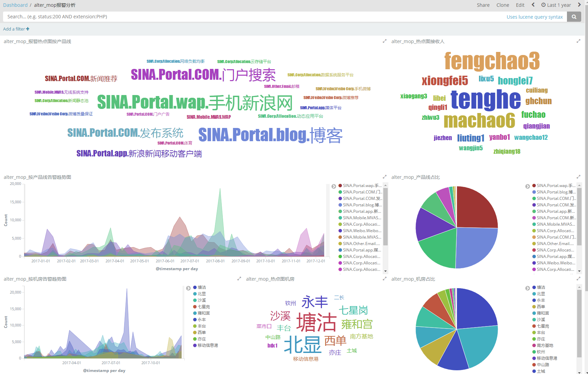Move time range backward with left arrow
Screen dimensions: 588x374
point(533,5)
